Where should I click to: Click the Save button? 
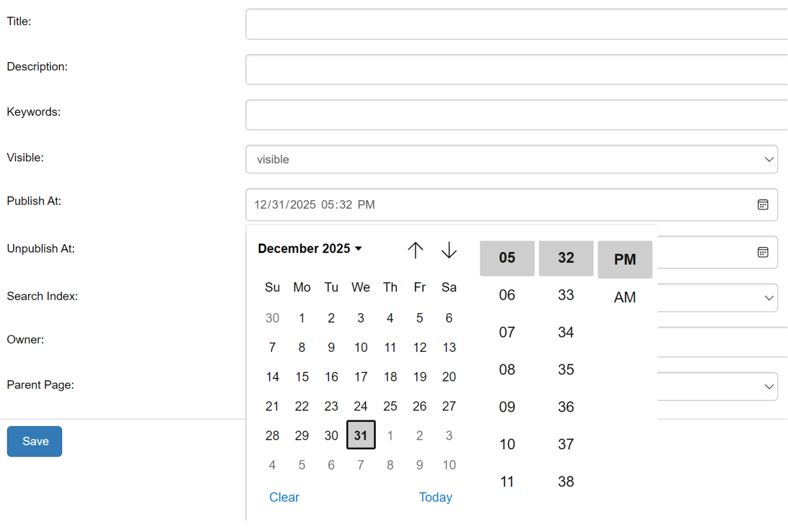(x=35, y=441)
